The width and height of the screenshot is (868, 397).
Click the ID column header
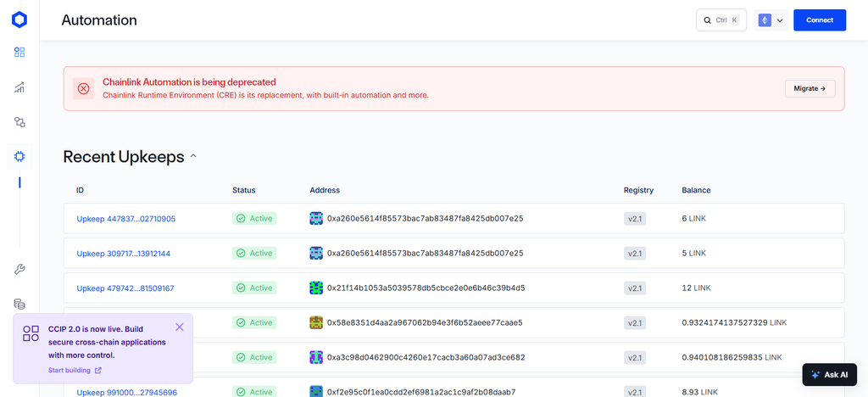[x=81, y=190]
